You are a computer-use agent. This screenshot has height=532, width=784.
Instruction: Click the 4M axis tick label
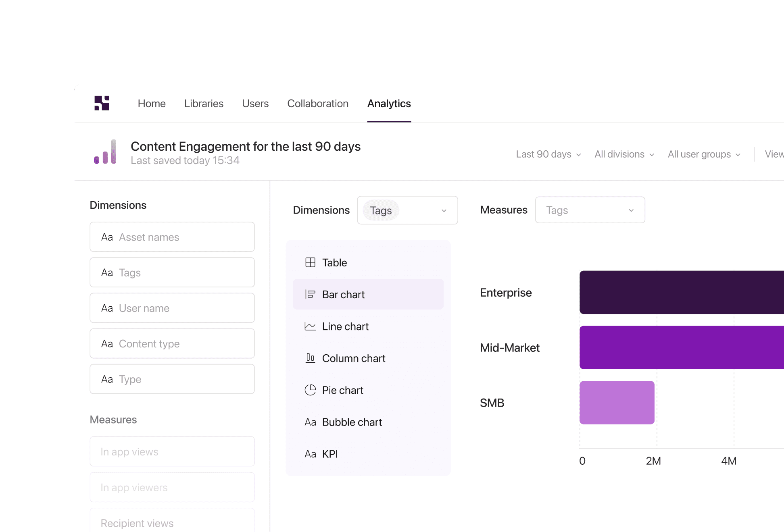(729, 461)
